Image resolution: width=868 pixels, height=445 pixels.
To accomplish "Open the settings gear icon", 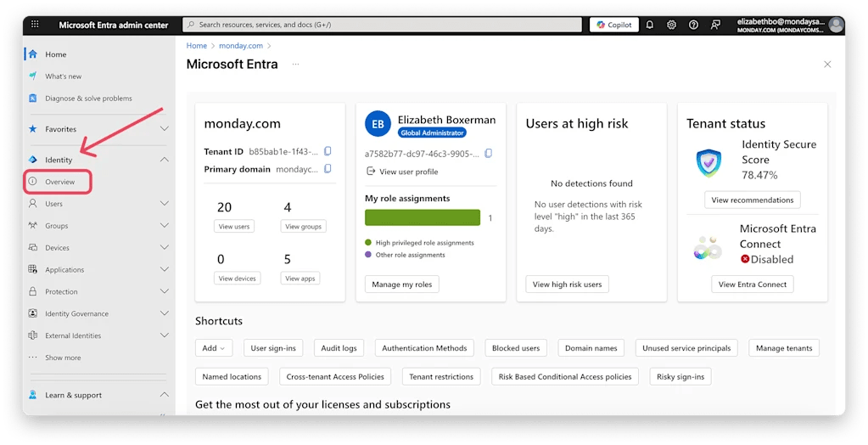I will coord(671,25).
